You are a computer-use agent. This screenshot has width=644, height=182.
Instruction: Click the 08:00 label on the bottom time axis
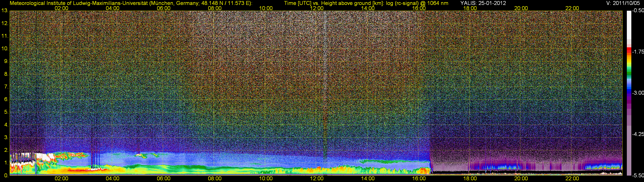(215, 179)
